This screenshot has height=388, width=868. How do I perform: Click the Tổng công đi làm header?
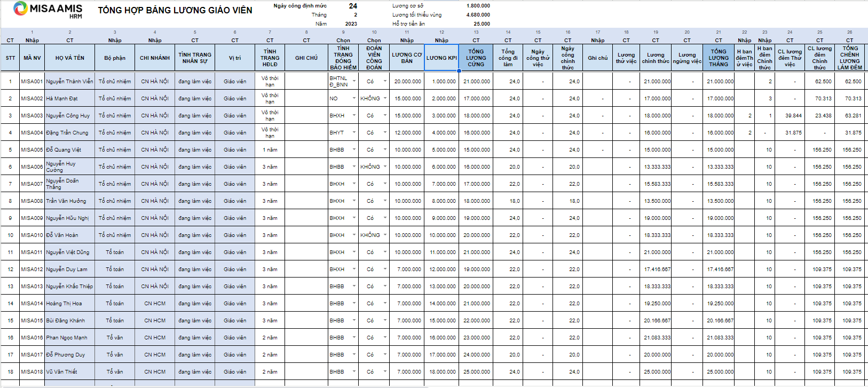(x=508, y=58)
